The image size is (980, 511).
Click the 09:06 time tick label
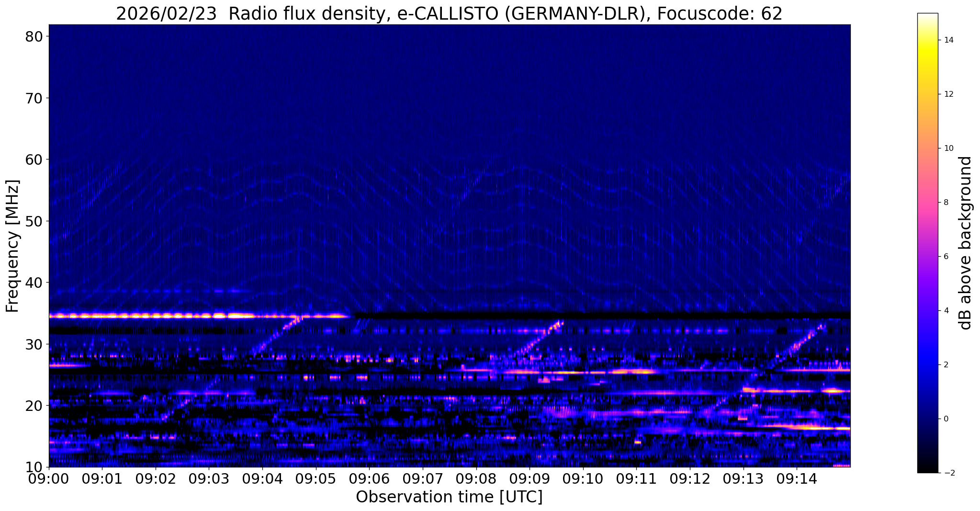[x=369, y=478]
